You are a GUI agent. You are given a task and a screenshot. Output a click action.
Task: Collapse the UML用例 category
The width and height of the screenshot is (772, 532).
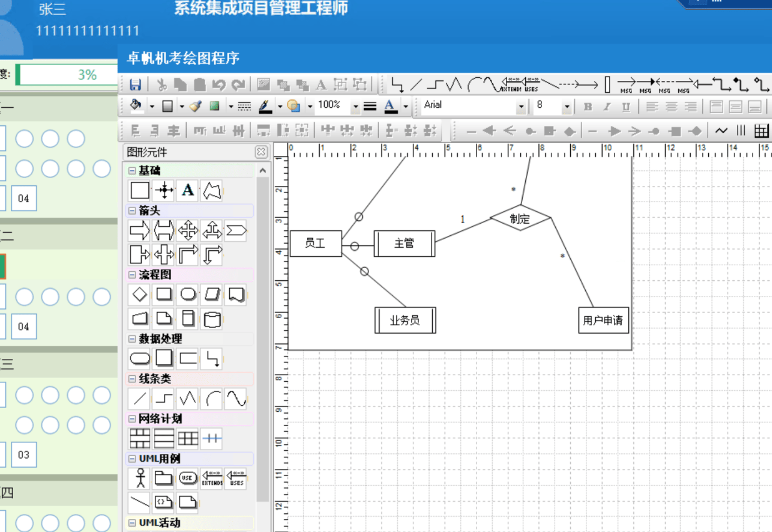(132, 459)
